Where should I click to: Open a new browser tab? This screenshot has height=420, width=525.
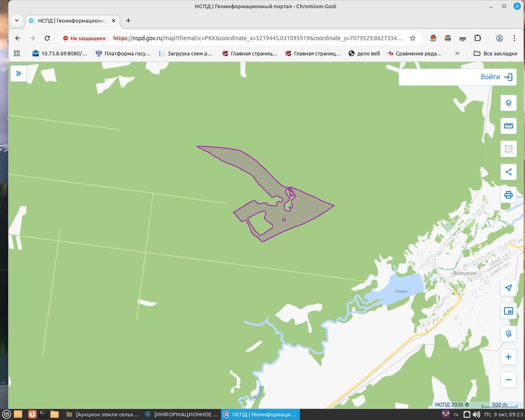(x=128, y=21)
